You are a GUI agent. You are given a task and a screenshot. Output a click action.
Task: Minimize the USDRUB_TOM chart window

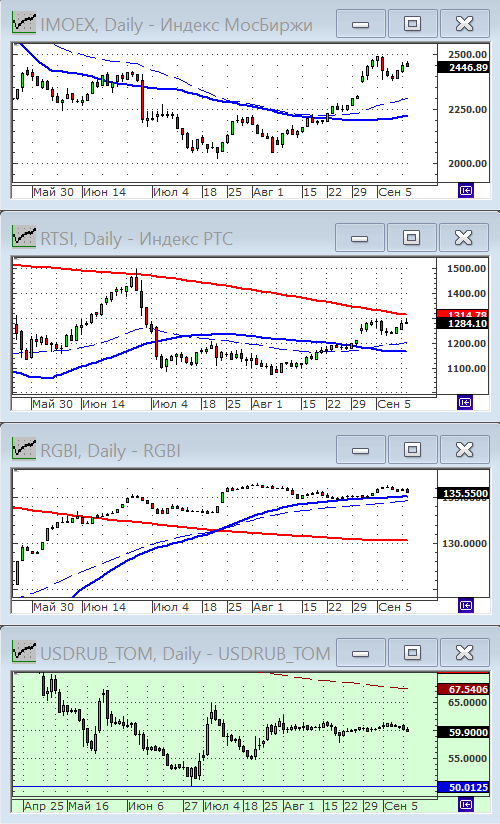point(360,653)
